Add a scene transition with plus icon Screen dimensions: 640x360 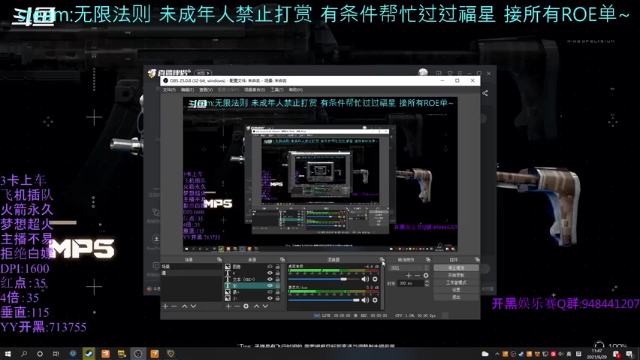(408, 276)
